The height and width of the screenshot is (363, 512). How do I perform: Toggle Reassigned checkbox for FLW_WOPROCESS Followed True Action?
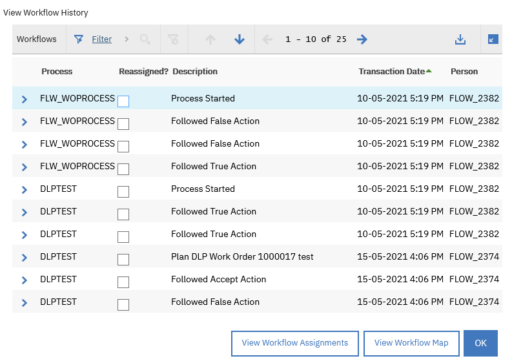(x=123, y=169)
